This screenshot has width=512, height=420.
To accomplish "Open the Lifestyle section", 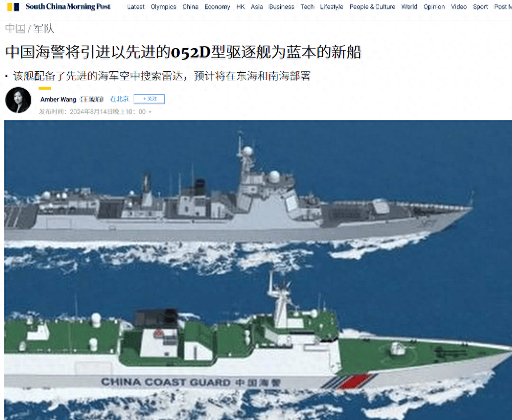I will point(331,7).
